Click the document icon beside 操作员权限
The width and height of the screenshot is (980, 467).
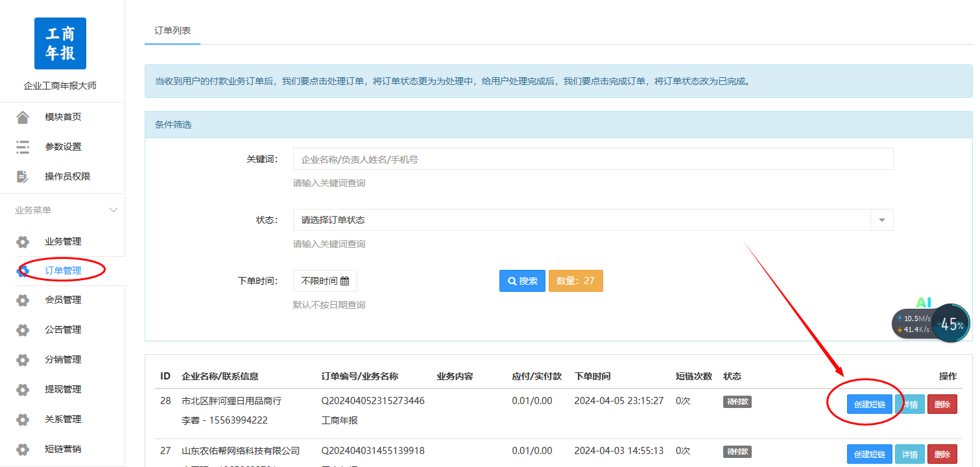tap(23, 176)
